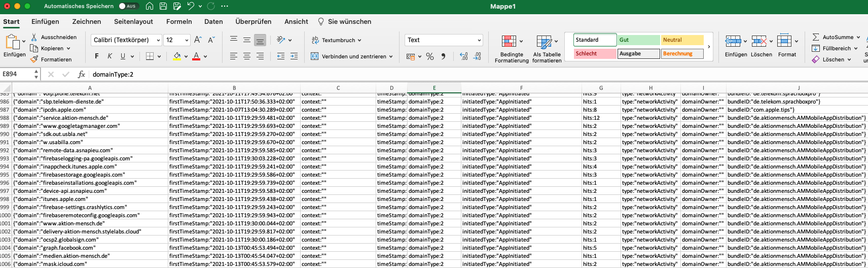868x268 pixels.
Task: Expand the Kopieren dropdown arrow
Action: point(68,48)
